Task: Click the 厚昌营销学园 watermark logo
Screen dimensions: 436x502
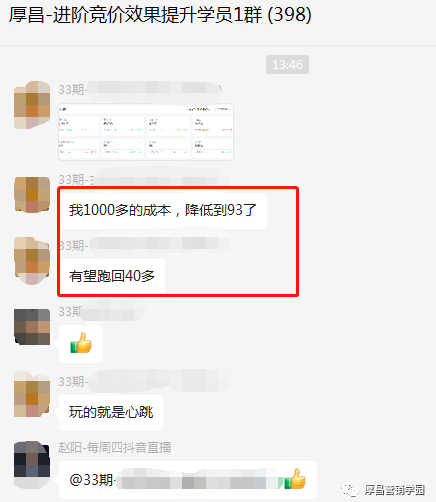Action: tap(383, 490)
